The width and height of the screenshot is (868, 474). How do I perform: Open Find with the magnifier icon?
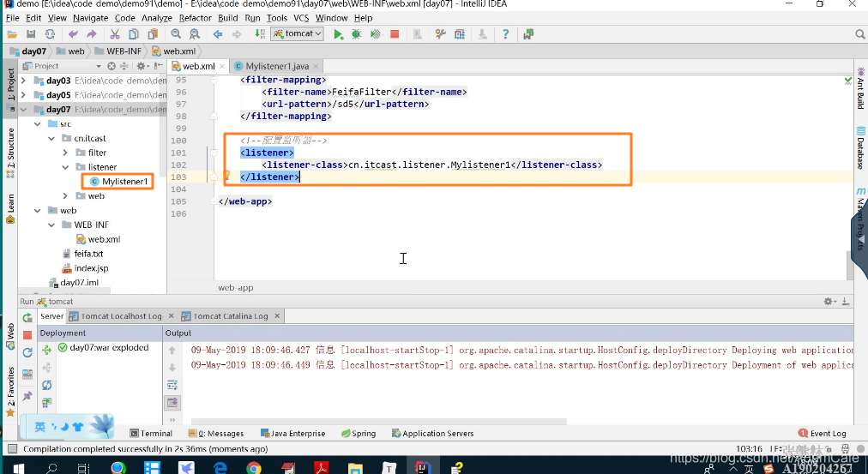pyautogui.click(x=176, y=34)
